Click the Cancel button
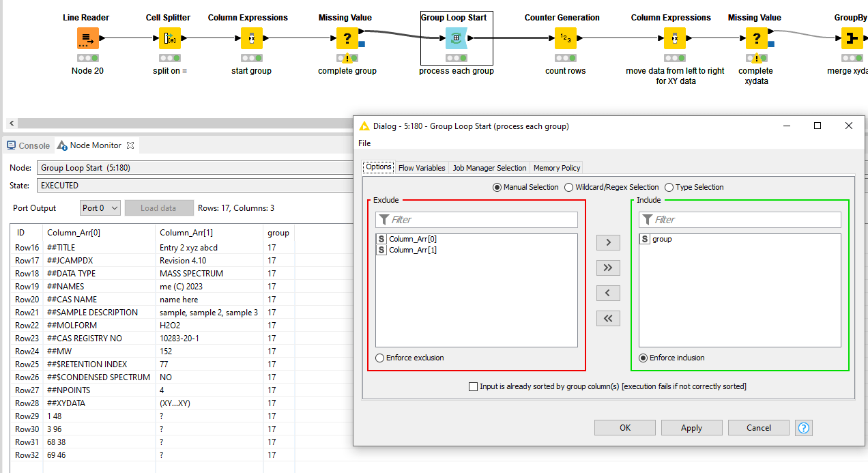 point(759,428)
